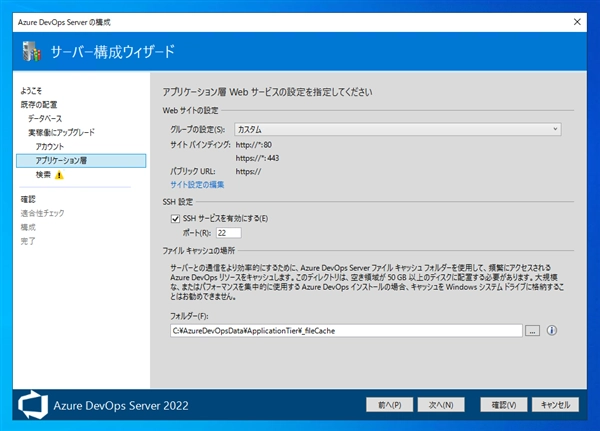
Task: Click the Azure DevOps logo in footer
Action: coord(33,405)
